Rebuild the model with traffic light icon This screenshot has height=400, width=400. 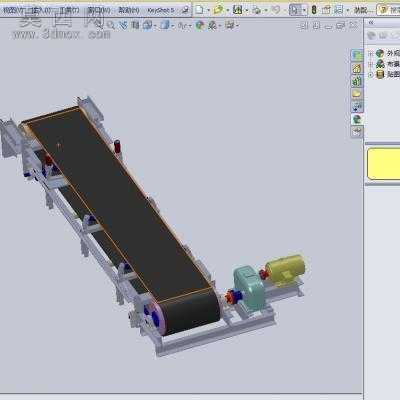tap(314, 10)
